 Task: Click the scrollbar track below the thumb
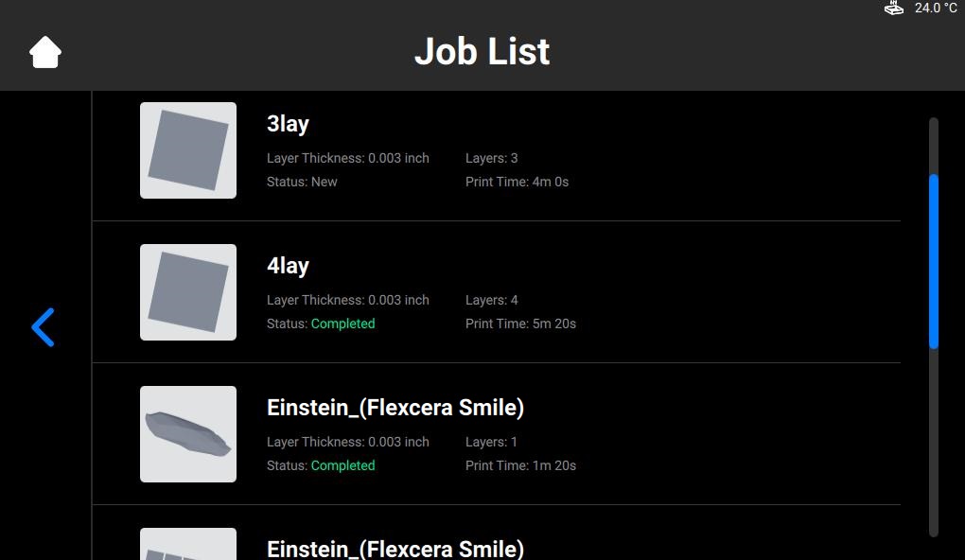click(934, 443)
